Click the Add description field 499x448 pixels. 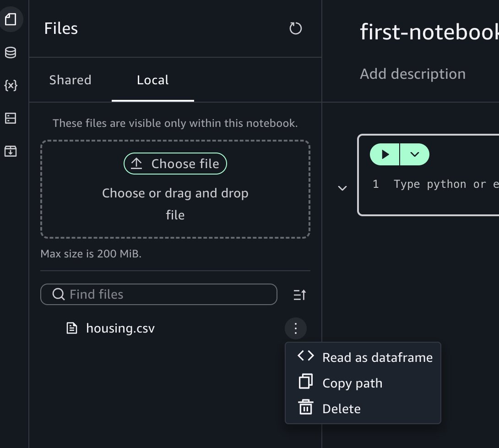pyautogui.click(x=412, y=74)
